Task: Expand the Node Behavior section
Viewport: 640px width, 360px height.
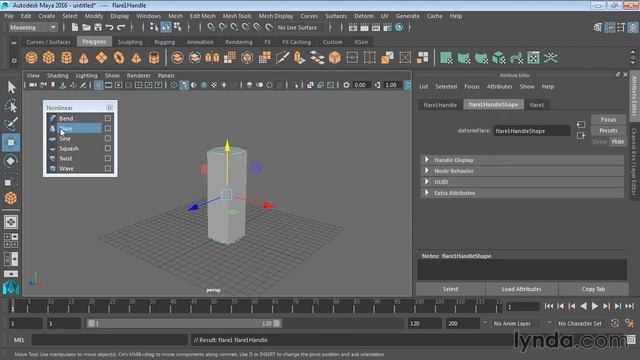Action: 427,171
